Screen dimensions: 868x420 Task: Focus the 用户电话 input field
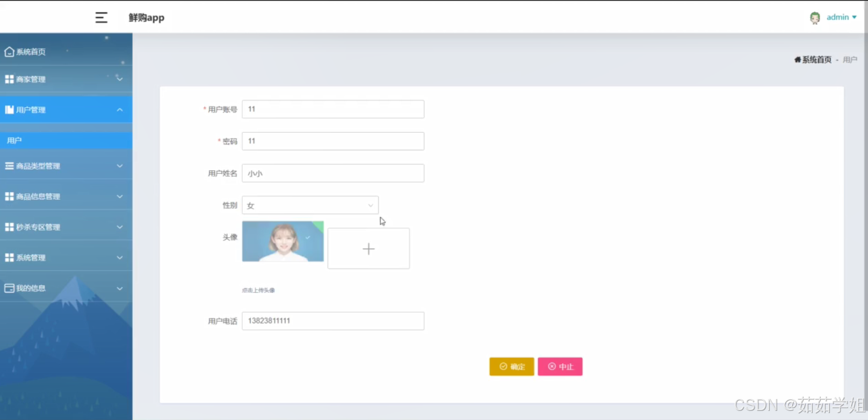(x=333, y=321)
